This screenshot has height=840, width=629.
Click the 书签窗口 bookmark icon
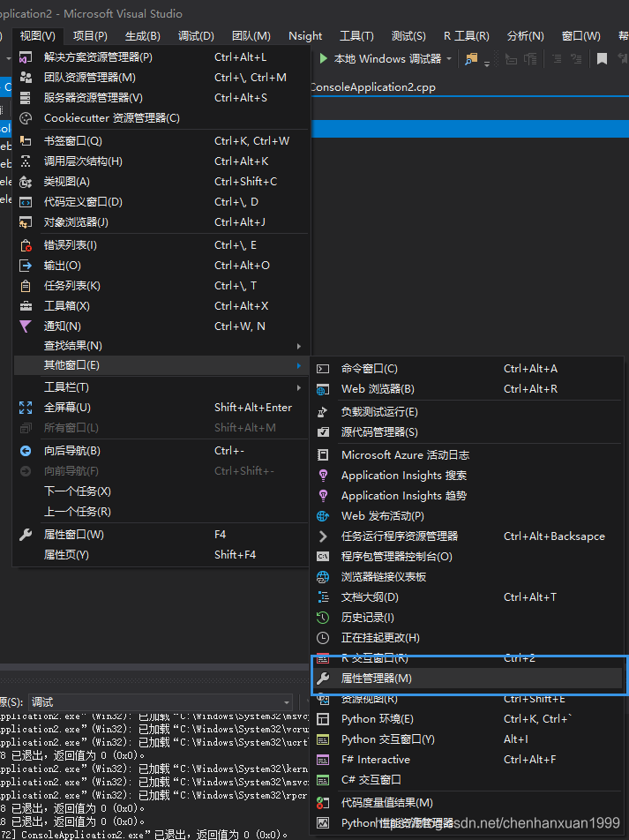[x=26, y=141]
